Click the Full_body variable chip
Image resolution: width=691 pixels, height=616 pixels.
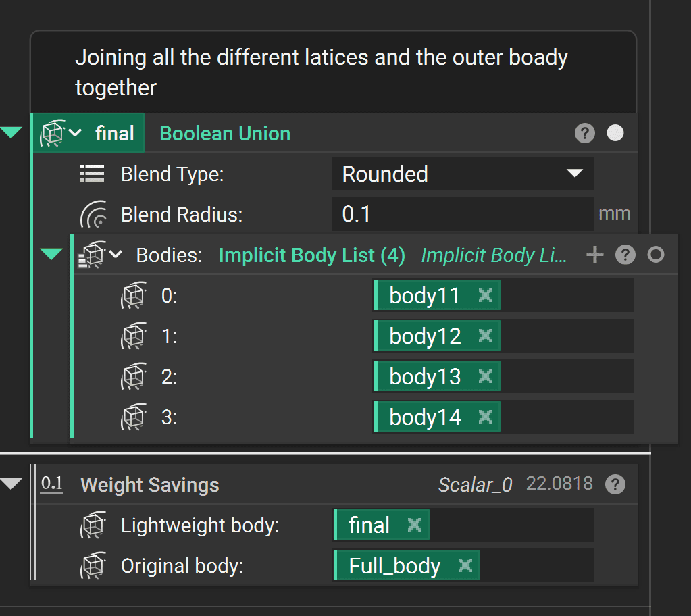tap(394, 565)
